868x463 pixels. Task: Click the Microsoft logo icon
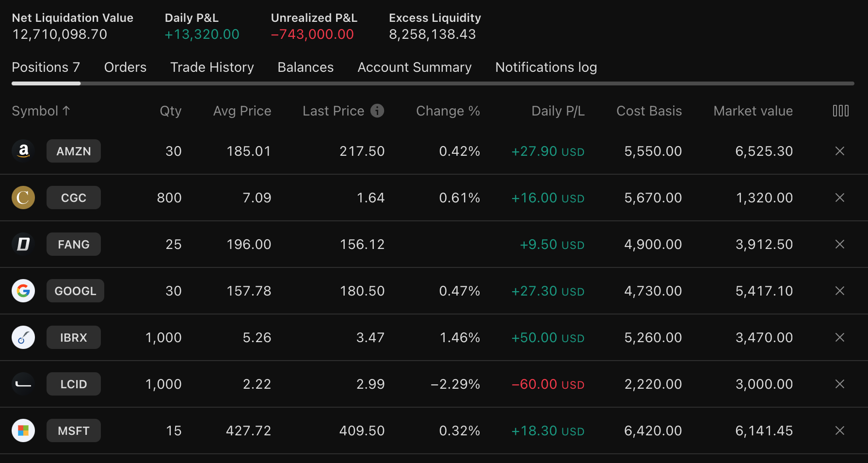(x=23, y=430)
